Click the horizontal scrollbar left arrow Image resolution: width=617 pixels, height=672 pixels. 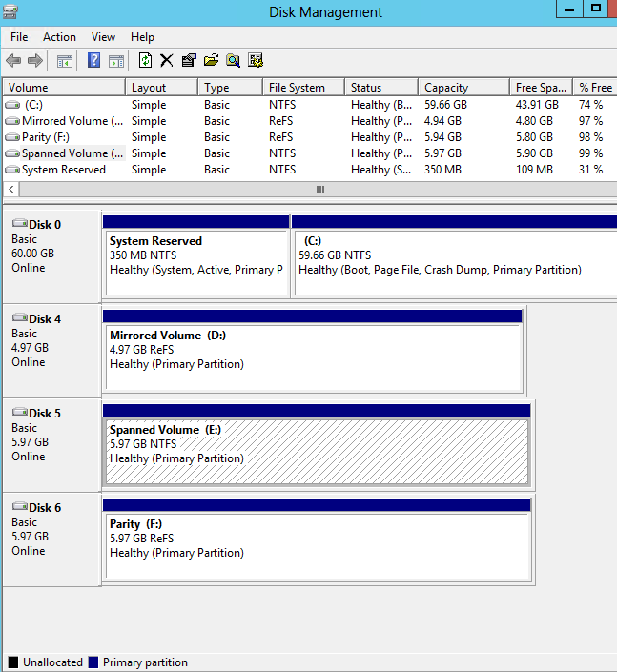(x=10, y=190)
